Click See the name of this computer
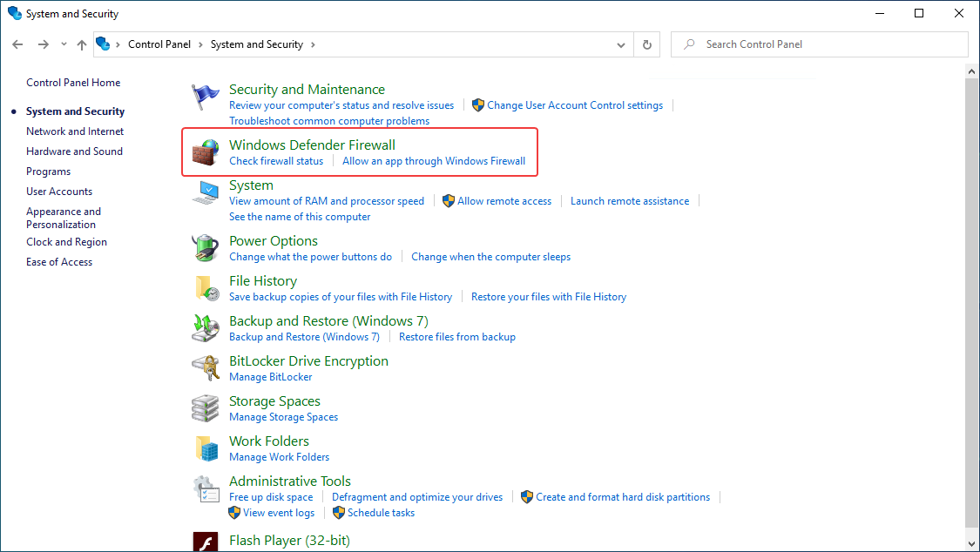 [x=300, y=217]
